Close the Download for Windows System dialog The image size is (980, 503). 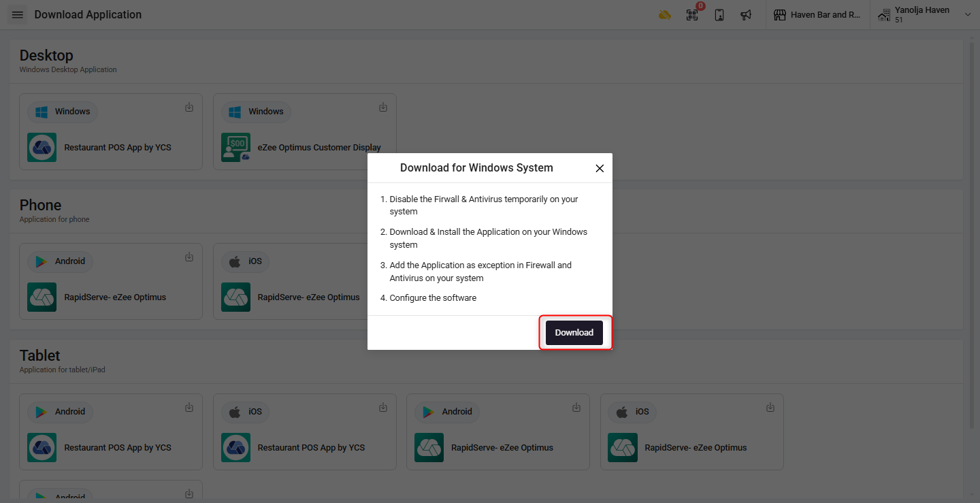(x=600, y=168)
